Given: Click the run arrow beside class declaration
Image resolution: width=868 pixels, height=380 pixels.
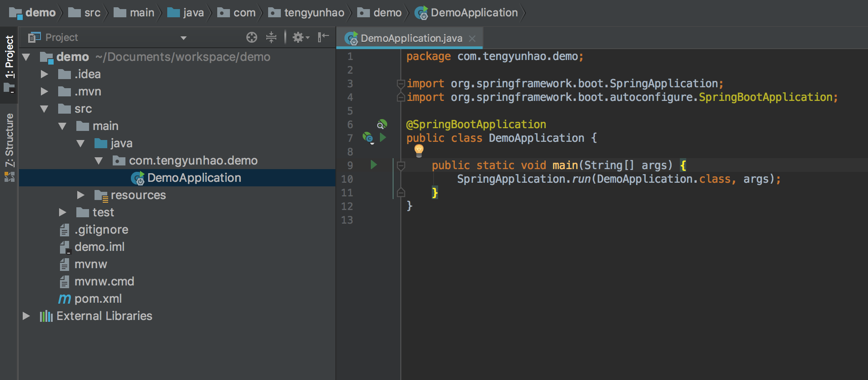Looking at the screenshot, I should (x=383, y=137).
